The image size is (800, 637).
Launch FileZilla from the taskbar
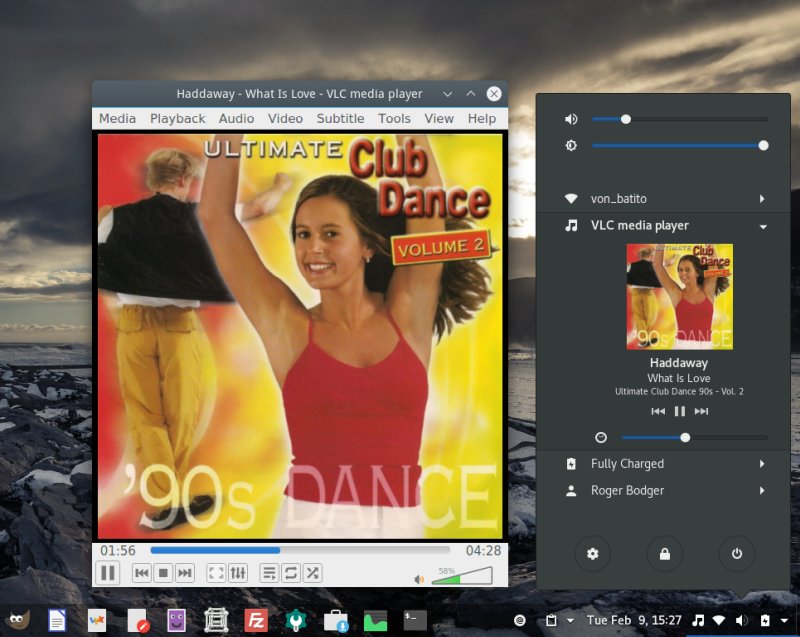(x=254, y=621)
